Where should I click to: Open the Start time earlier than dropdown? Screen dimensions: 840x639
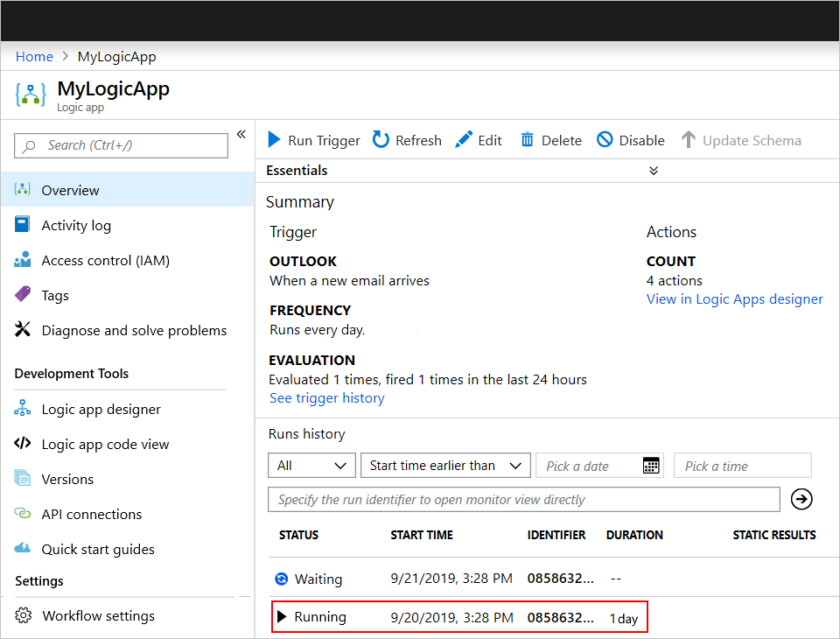445,466
